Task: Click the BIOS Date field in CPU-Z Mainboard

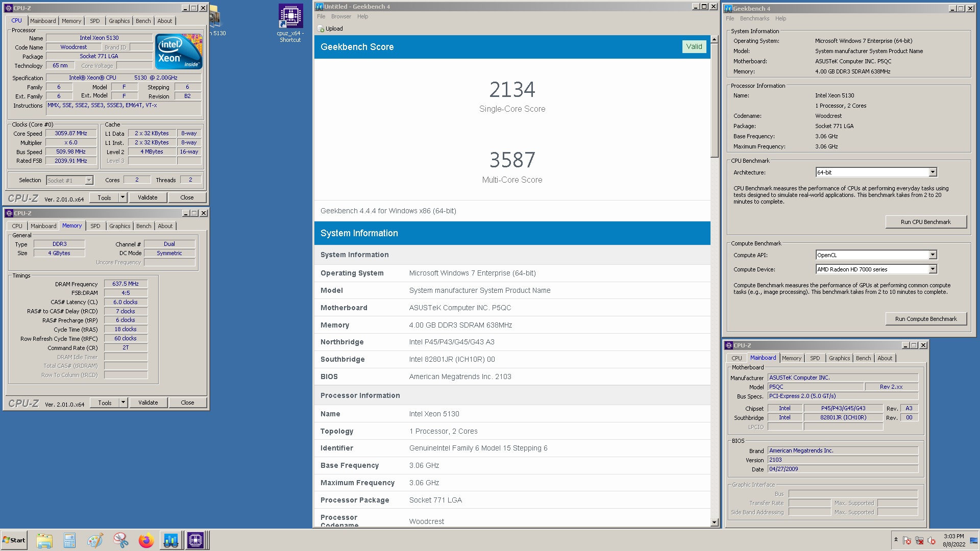Action: [843, 469]
